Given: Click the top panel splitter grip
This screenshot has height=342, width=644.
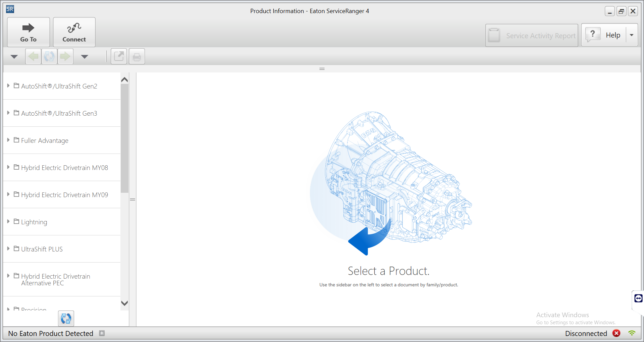Looking at the screenshot, I should 322,69.
